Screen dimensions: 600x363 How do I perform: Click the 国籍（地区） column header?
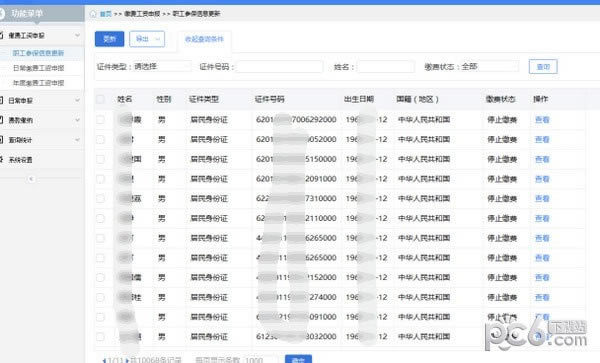(x=417, y=99)
